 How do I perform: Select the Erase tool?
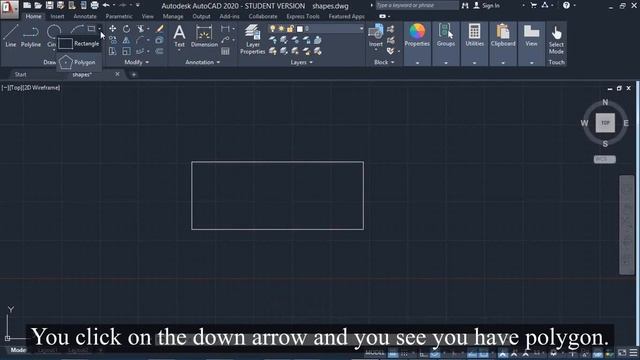[x=160, y=29]
